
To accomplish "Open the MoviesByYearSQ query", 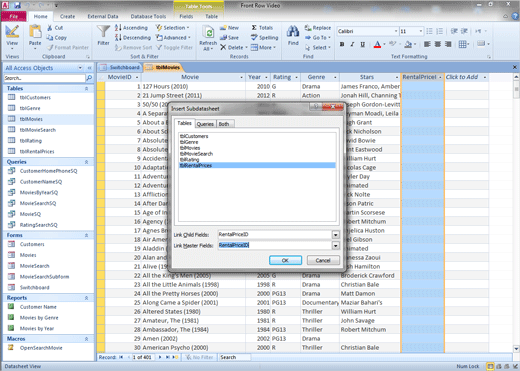I will point(39,192).
